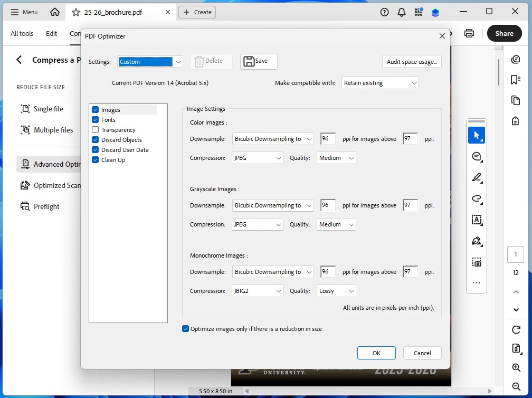Confirm settings with the OK button

click(376, 353)
